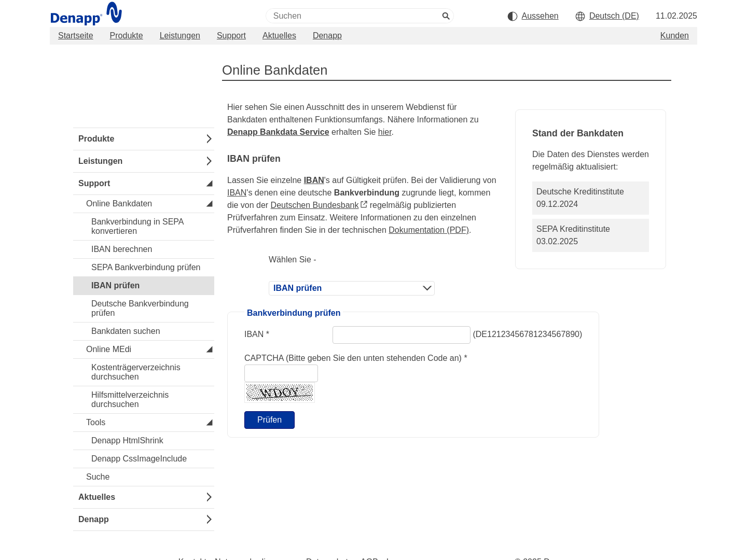747x560 pixels.
Task: Select IBAN prüfen in sidebar
Action: [144, 286]
